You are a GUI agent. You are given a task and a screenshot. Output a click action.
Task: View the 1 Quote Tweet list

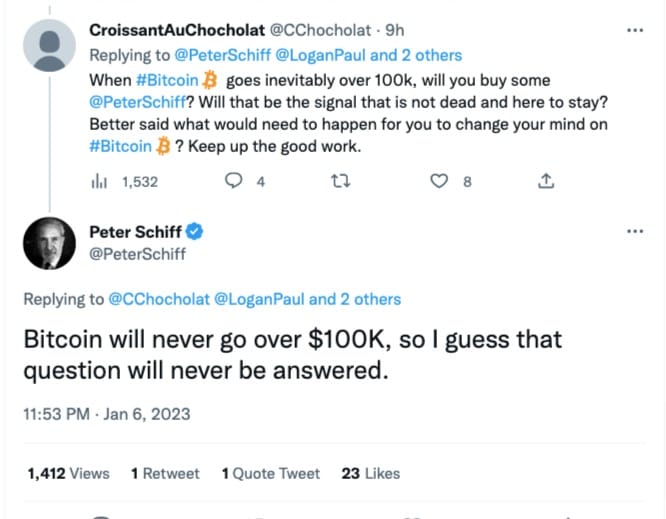[x=271, y=474]
